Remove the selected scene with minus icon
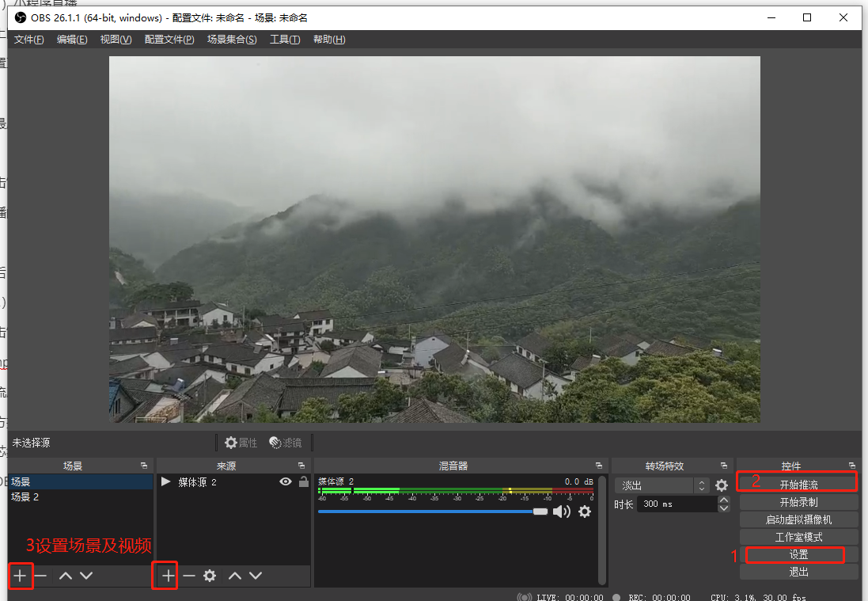Screen dimensions: 868x601 pos(41,576)
